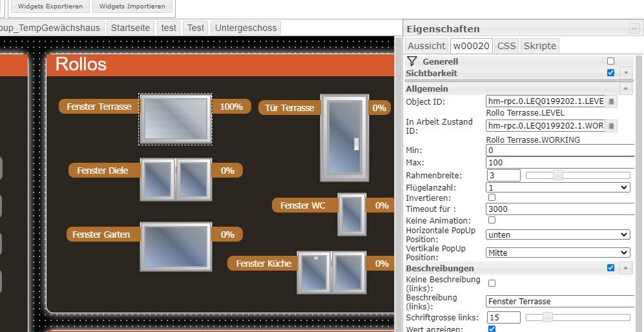Open the TempGewächshaus view tab

click(x=51, y=28)
